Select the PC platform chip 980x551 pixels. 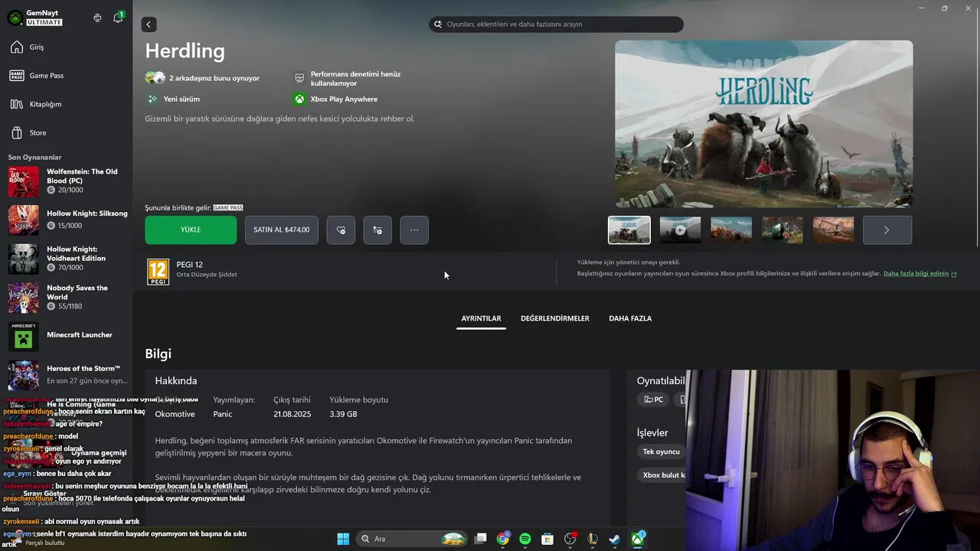click(x=653, y=399)
